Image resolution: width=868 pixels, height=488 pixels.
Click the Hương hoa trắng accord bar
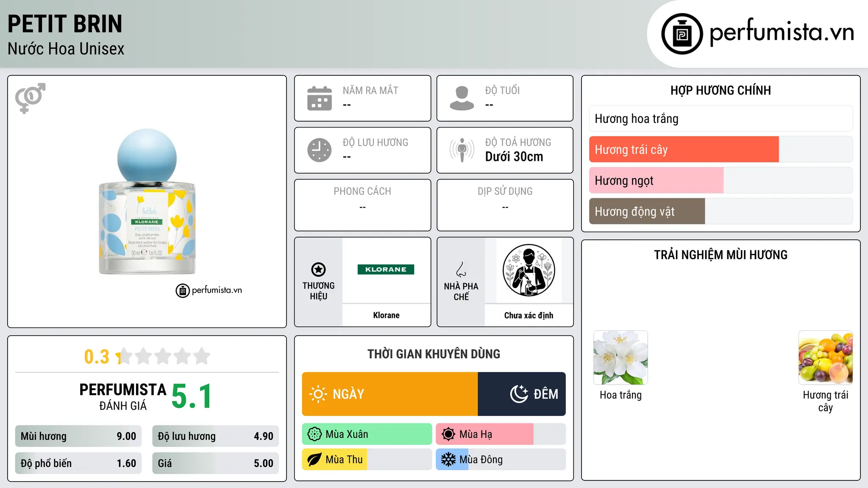tap(721, 119)
